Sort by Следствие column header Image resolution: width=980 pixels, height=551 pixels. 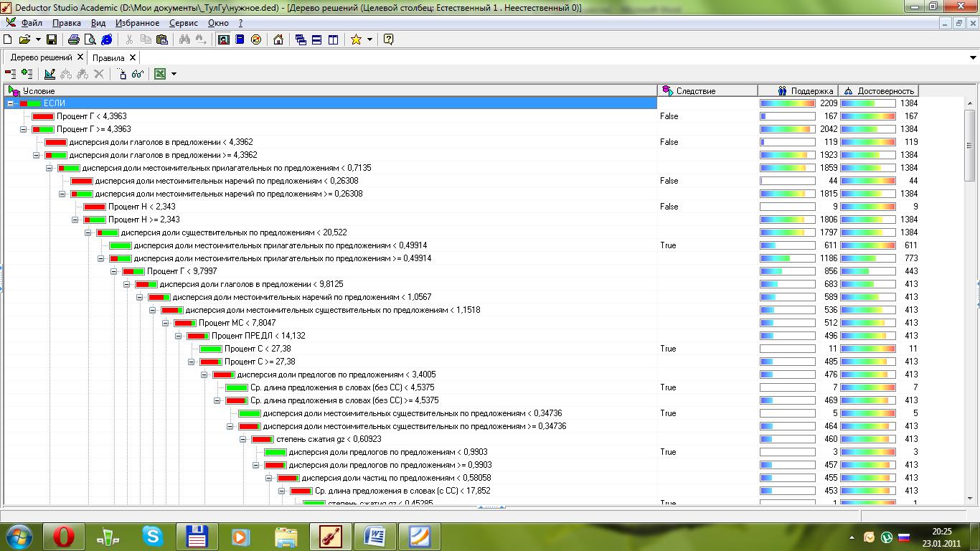708,90
